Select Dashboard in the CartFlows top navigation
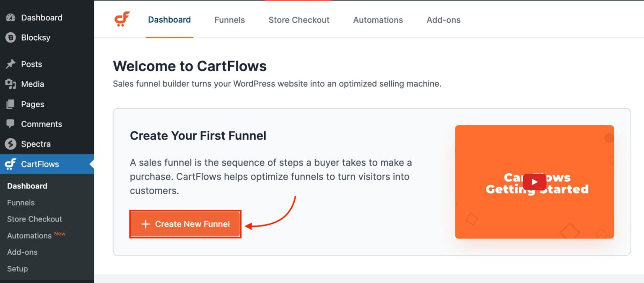The image size is (644, 283). point(169,20)
